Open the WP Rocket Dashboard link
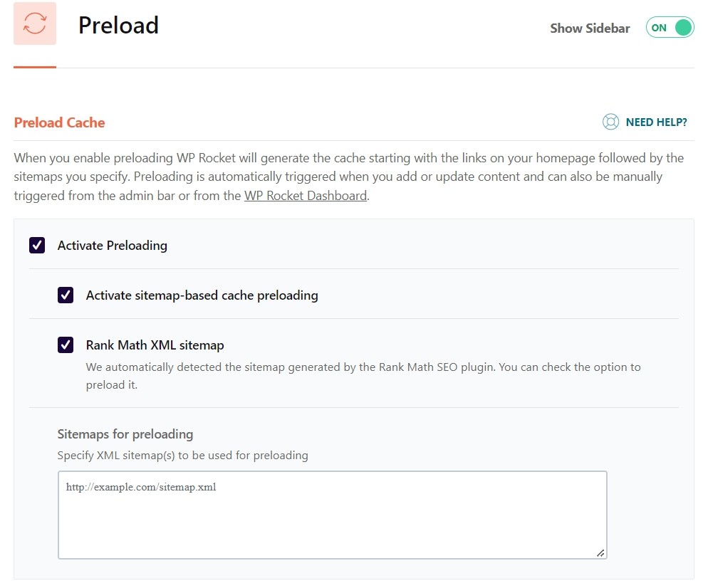This screenshot has width=708, height=588. 306,196
